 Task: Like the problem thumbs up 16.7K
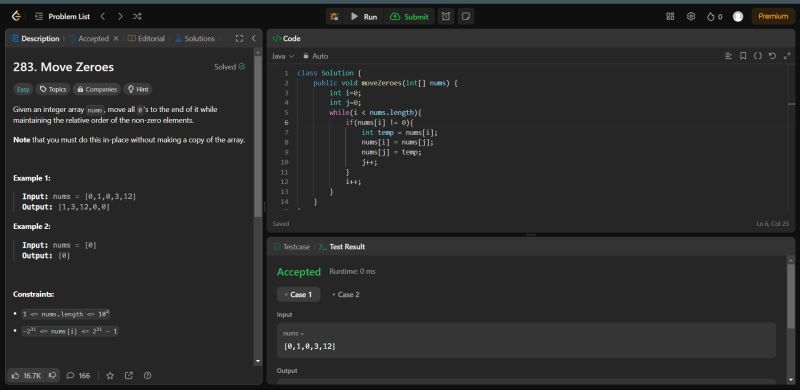27,376
